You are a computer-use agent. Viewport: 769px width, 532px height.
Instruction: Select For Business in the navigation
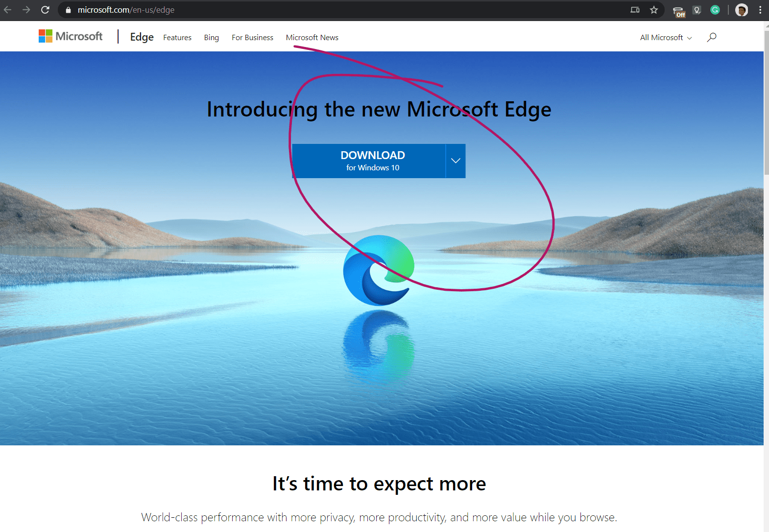click(x=252, y=38)
